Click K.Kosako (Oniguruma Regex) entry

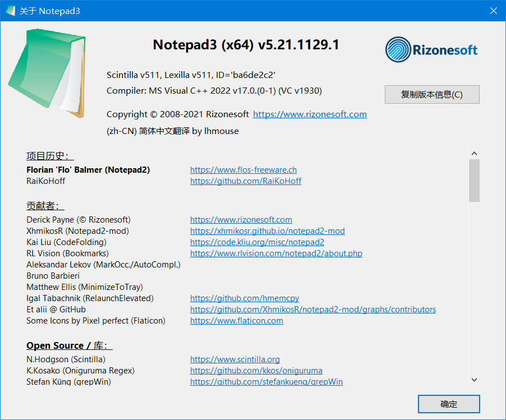pos(80,370)
